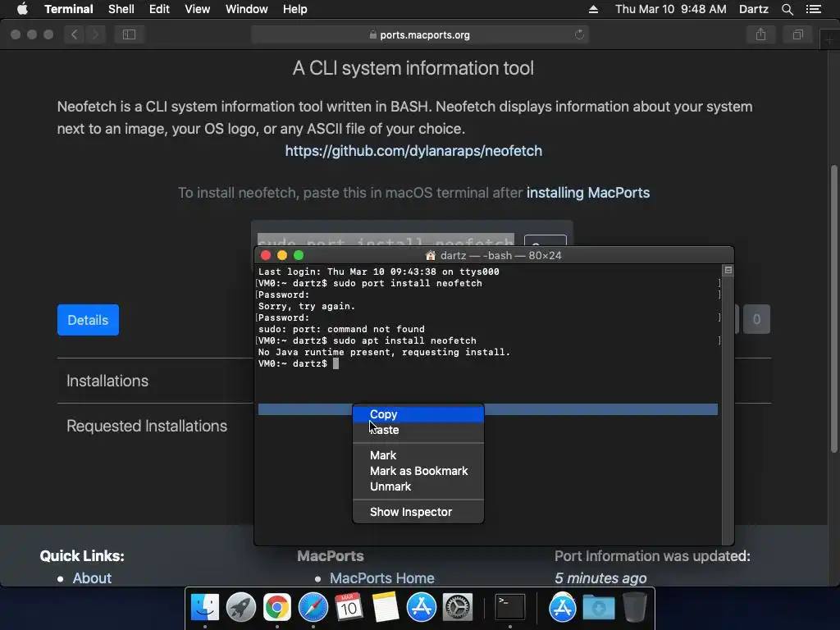Open the Edit menu

point(159,9)
